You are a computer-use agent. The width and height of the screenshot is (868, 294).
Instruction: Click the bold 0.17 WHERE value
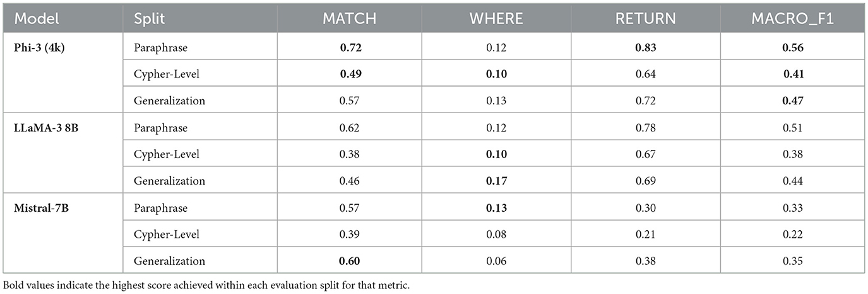coord(496,181)
